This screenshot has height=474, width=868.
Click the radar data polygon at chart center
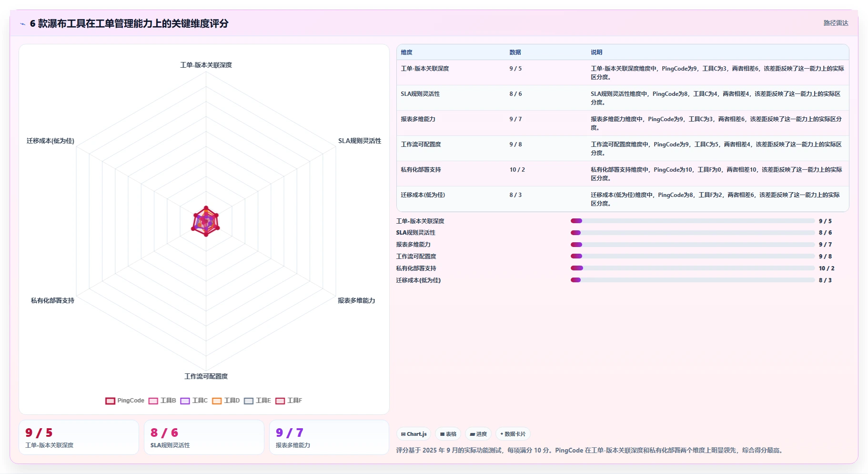click(206, 222)
